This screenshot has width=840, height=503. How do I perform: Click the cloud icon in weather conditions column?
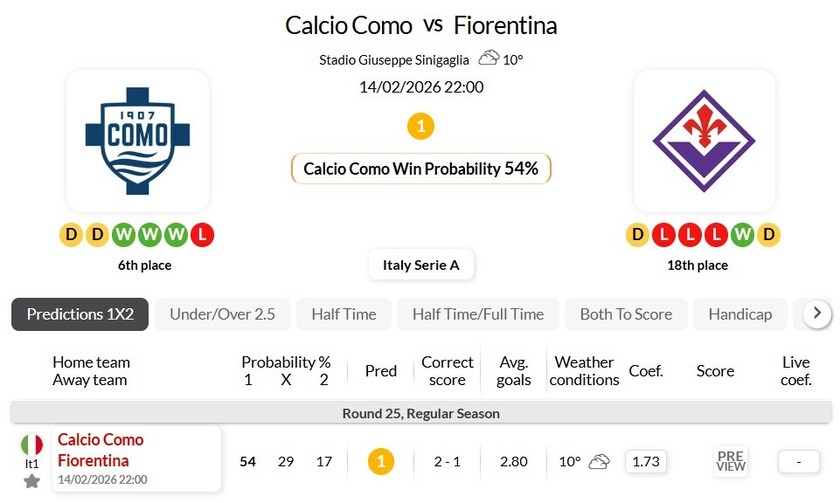(599, 461)
